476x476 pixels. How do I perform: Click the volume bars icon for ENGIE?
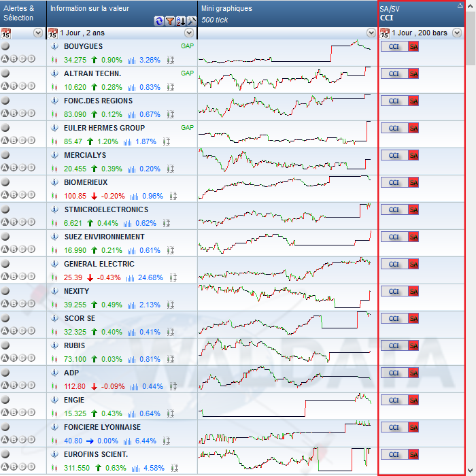(131, 413)
